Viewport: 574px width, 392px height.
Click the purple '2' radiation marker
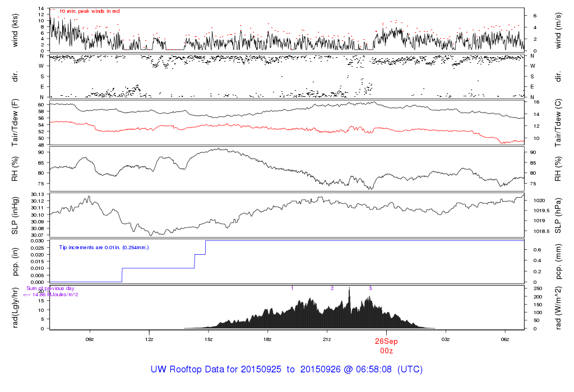coord(332,288)
